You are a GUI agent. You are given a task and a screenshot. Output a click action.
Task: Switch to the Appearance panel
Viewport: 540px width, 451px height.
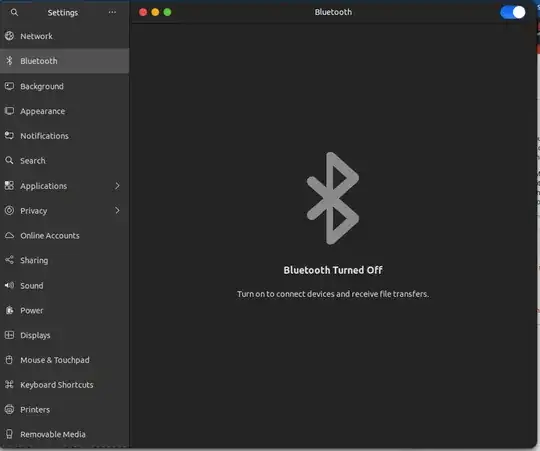click(x=65, y=111)
